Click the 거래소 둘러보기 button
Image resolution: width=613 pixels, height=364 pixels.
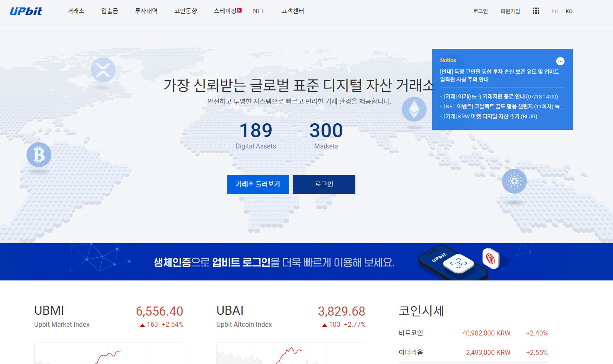click(258, 184)
